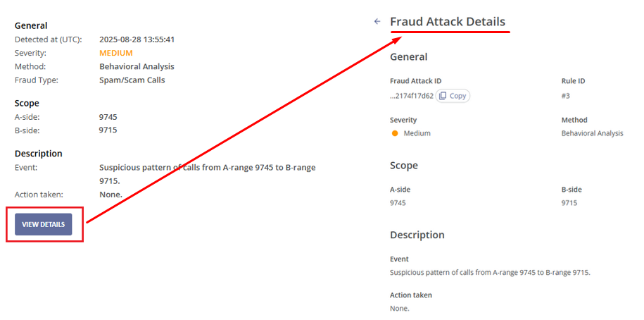Image resolution: width=644 pixels, height=320 pixels.
Task: Select the 2025-08-28 13:55:41 detection timestamp
Action: pos(137,40)
